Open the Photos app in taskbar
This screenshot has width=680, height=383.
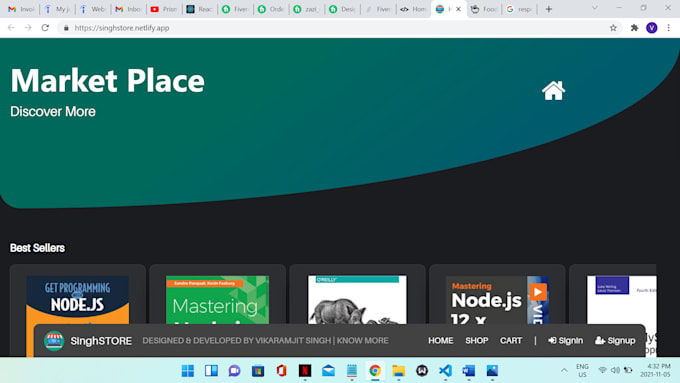click(492, 371)
